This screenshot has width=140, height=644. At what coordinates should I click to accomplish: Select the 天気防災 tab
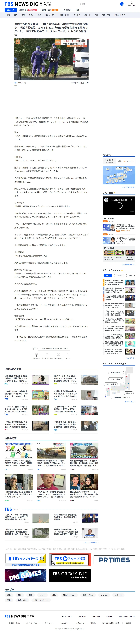[67, 10]
